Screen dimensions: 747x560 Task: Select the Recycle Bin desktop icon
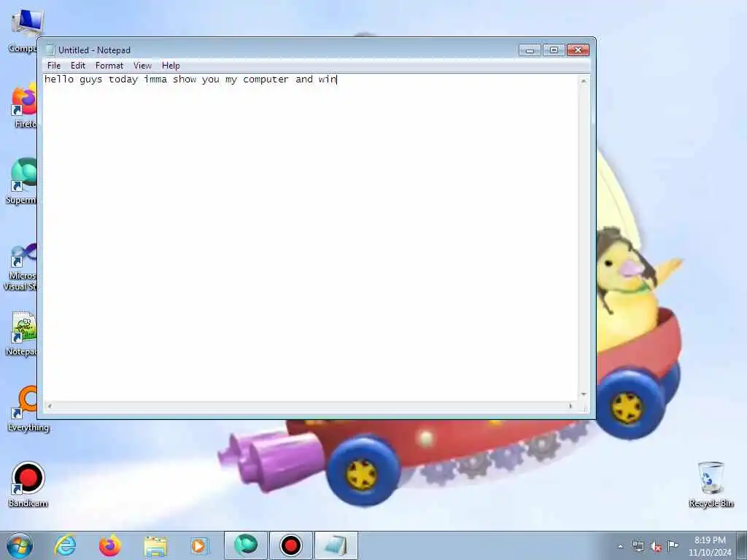pos(711,485)
